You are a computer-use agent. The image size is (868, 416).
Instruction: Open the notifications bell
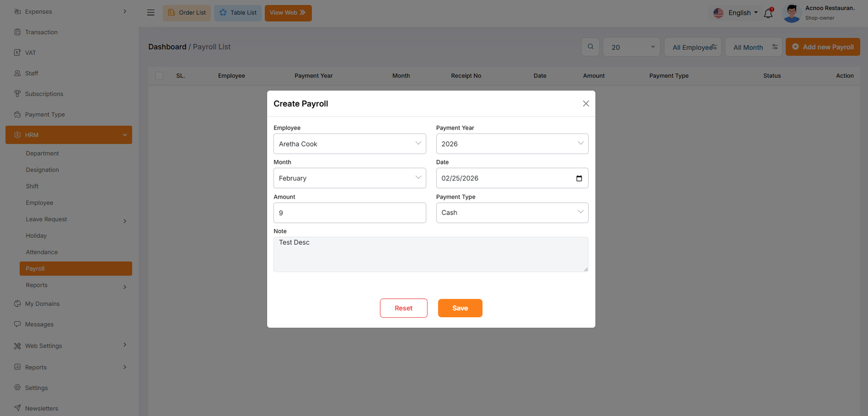pyautogui.click(x=768, y=13)
